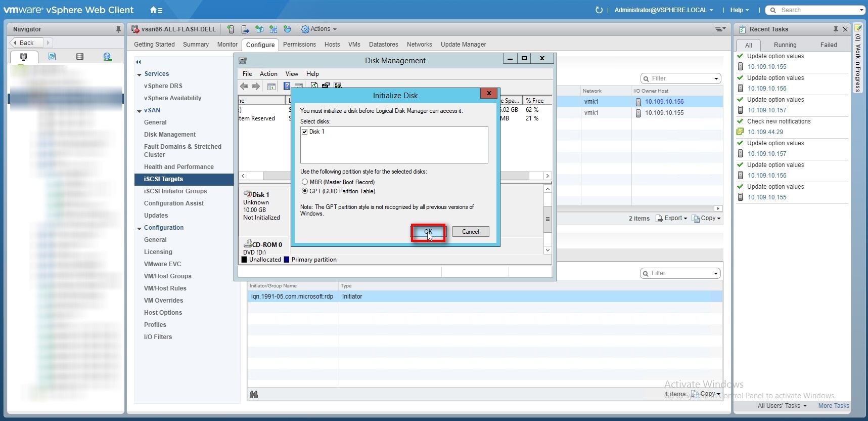868x421 pixels.
Task: Click the Disk Management help toolbar icon
Action: (x=287, y=86)
